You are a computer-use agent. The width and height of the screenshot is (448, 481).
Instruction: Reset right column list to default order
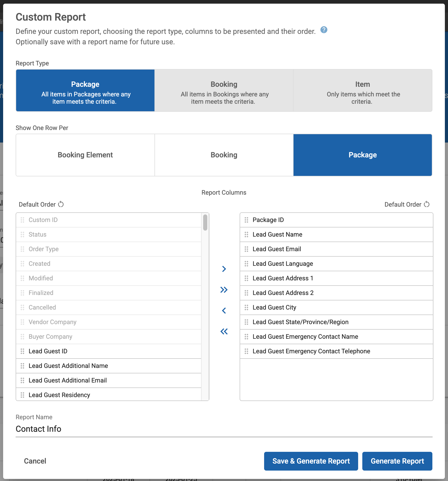click(426, 204)
